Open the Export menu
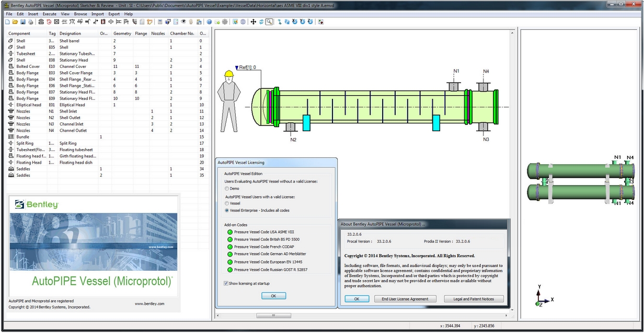The image size is (644, 333). tap(114, 14)
